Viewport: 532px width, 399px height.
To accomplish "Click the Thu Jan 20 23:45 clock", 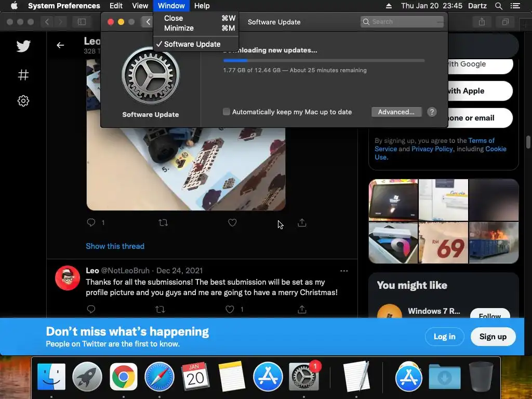I will [432, 6].
